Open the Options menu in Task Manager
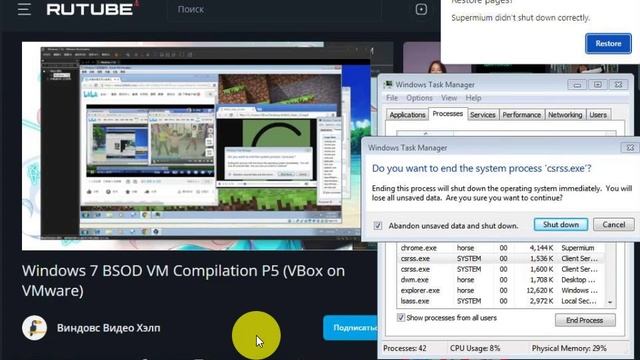This screenshot has height=360, width=640. click(x=419, y=98)
